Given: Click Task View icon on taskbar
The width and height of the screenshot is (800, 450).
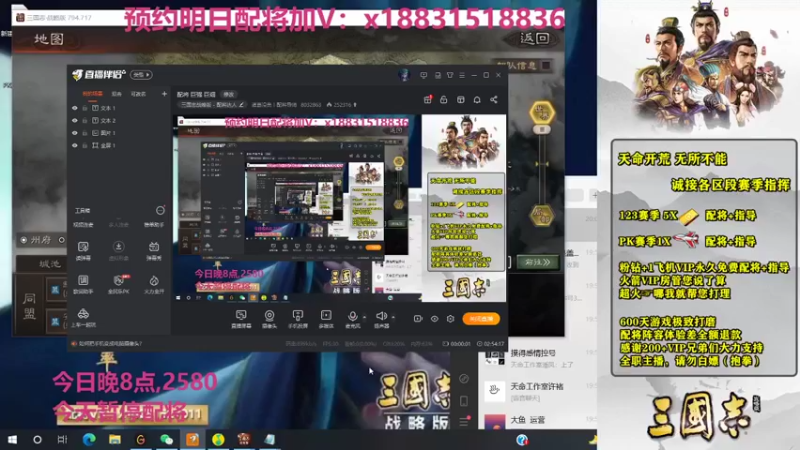Looking at the screenshot, I should pos(62,439).
